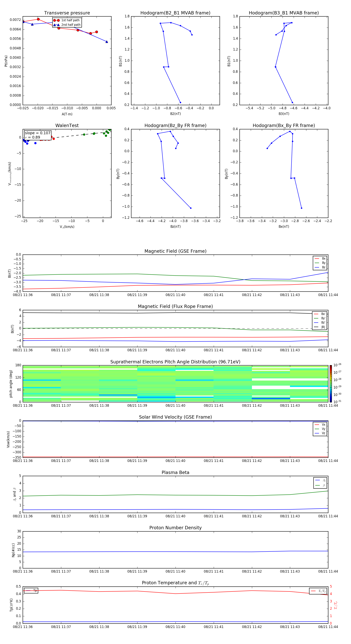
Task: Click the "Magnetic Field (GSE Frame)" title
Action: [175, 251]
